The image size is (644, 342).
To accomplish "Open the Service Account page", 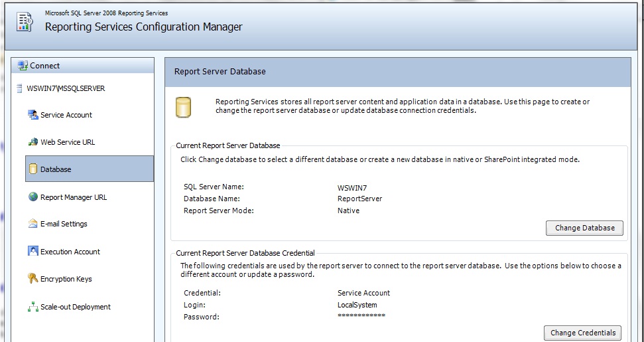I will point(66,115).
